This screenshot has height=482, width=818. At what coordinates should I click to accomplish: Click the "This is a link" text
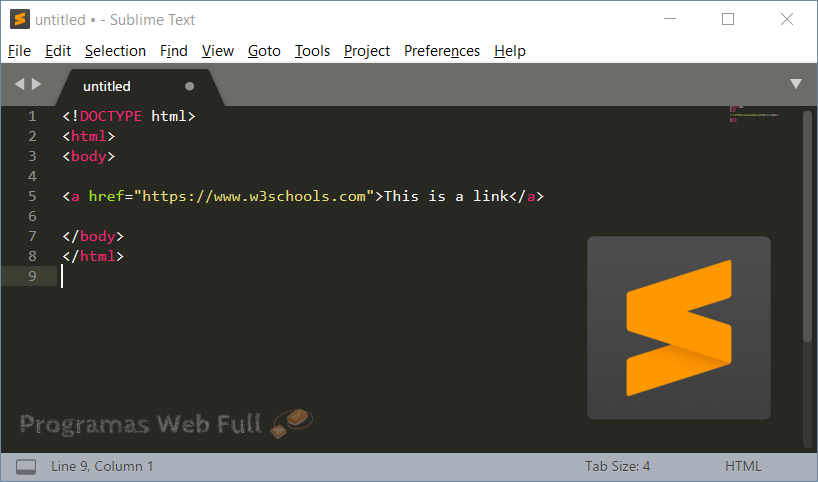point(446,196)
